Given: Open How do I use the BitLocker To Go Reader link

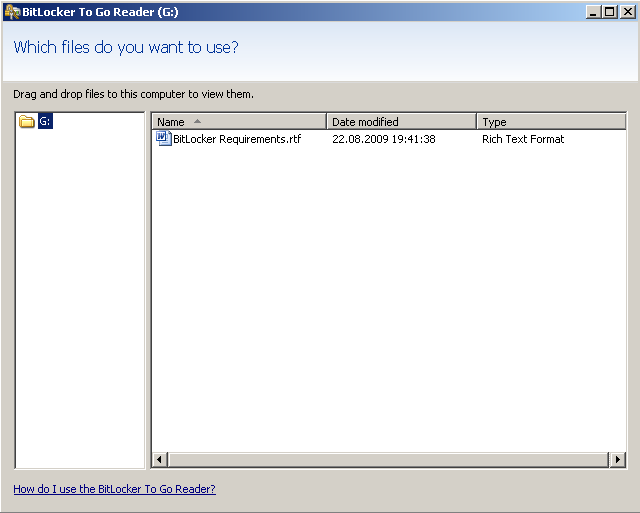Looking at the screenshot, I should 114,489.
